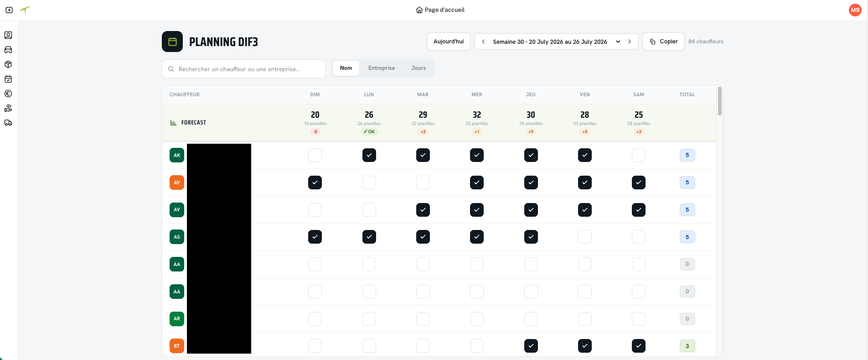Check Saturday for driver AK
The width and height of the screenshot is (868, 360).
tap(639, 155)
